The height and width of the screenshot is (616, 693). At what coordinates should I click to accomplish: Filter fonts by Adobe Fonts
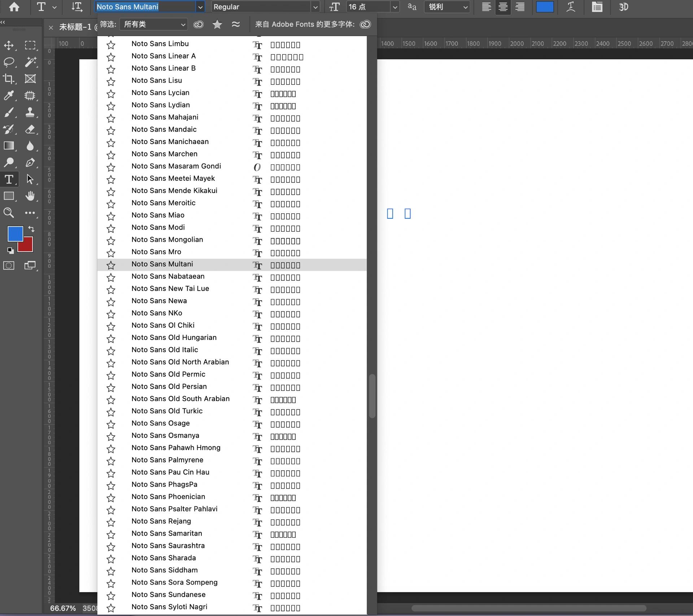tap(199, 24)
